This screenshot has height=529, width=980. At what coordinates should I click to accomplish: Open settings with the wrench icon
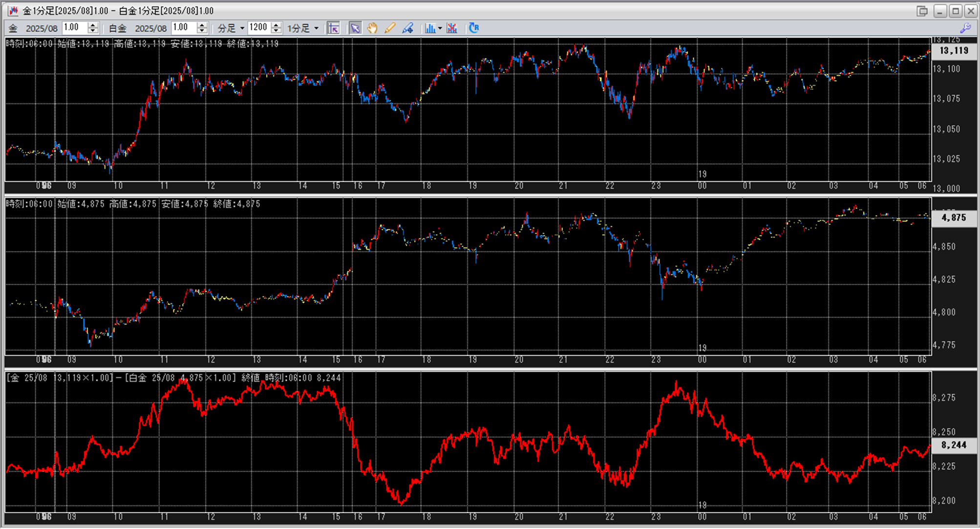(965, 28)
